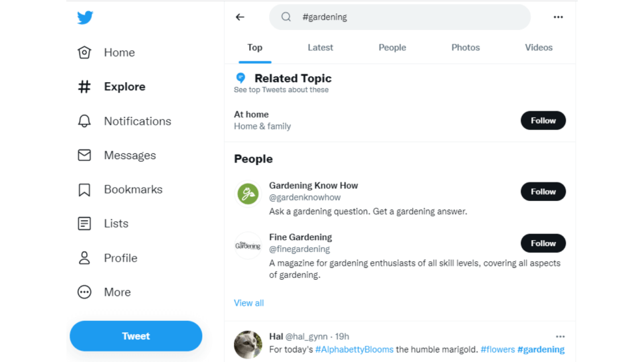Follow the At home topic
644x362 pixels.
(x=543, y=121)
